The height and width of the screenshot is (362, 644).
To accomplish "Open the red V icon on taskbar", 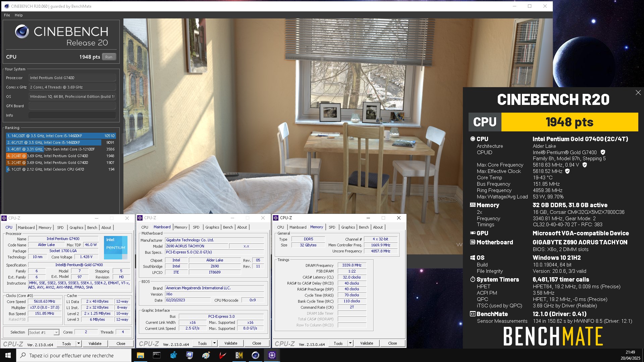I will (222, 355).
